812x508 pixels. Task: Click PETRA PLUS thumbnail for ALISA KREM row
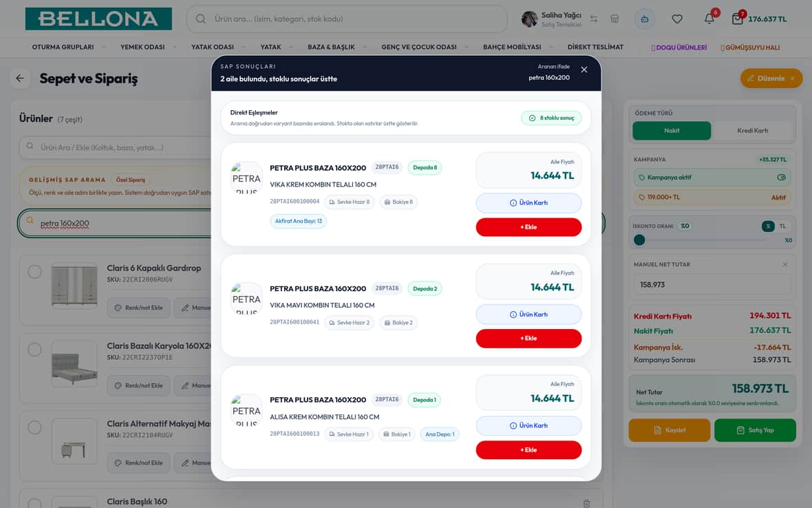coord(246,410)
